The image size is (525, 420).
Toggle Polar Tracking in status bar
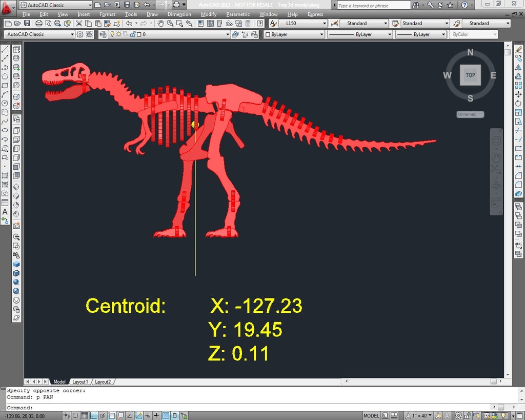coord(103,416)
